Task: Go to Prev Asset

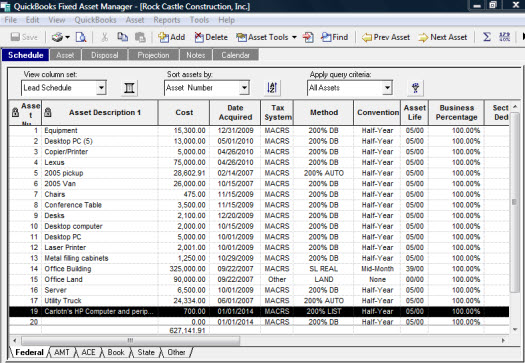Action: (x=386, y=37)
